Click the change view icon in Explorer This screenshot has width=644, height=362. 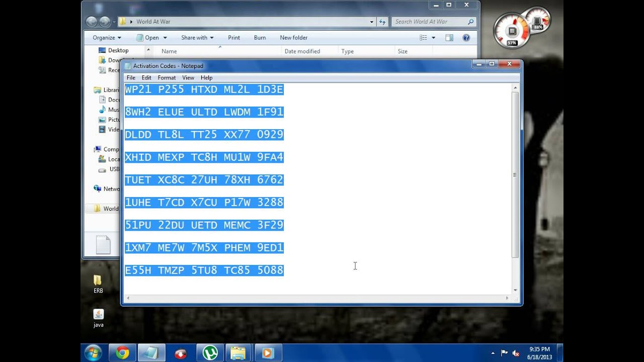423,38
